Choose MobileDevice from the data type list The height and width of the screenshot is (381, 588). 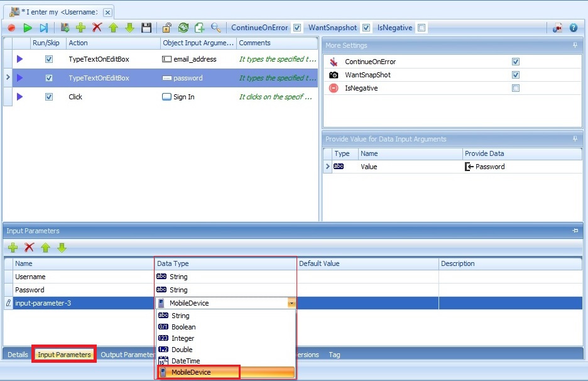(226, 372)
